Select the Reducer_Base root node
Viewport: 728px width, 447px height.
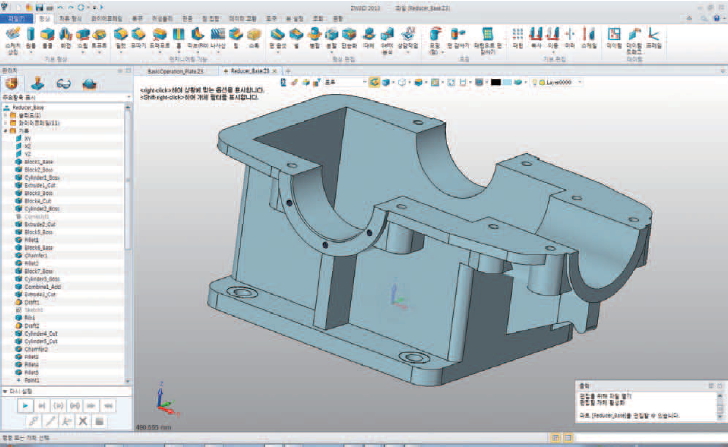click(x=28, y=107)
